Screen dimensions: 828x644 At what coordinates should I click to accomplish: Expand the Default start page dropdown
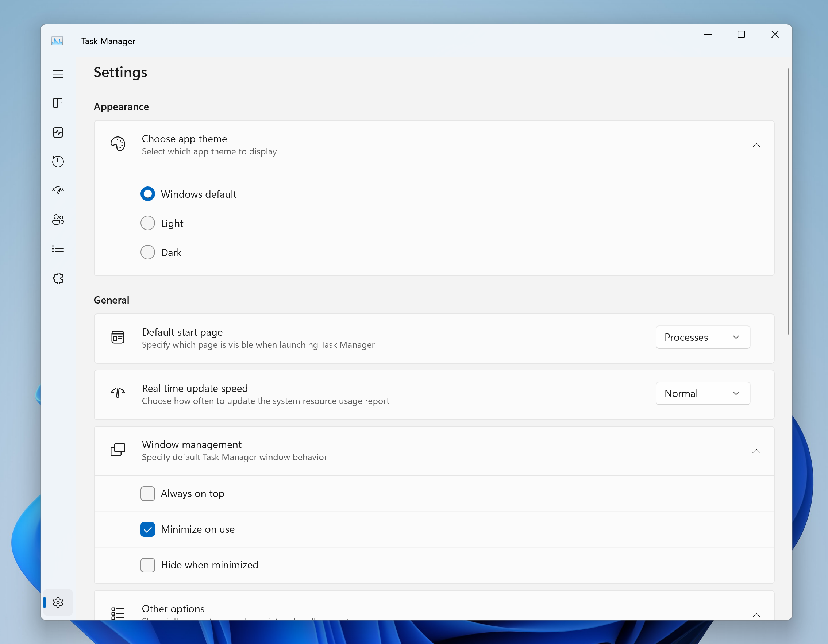702,337
